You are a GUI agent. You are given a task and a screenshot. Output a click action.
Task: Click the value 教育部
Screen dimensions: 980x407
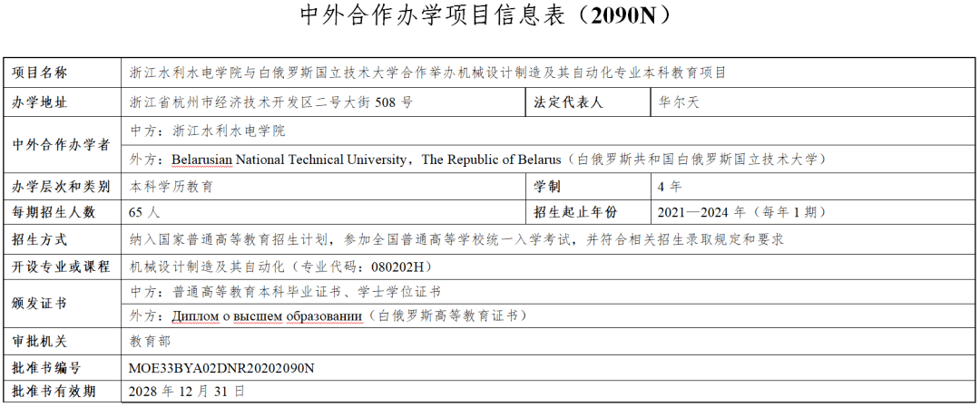pyautogui.click(x=150, y=342)
